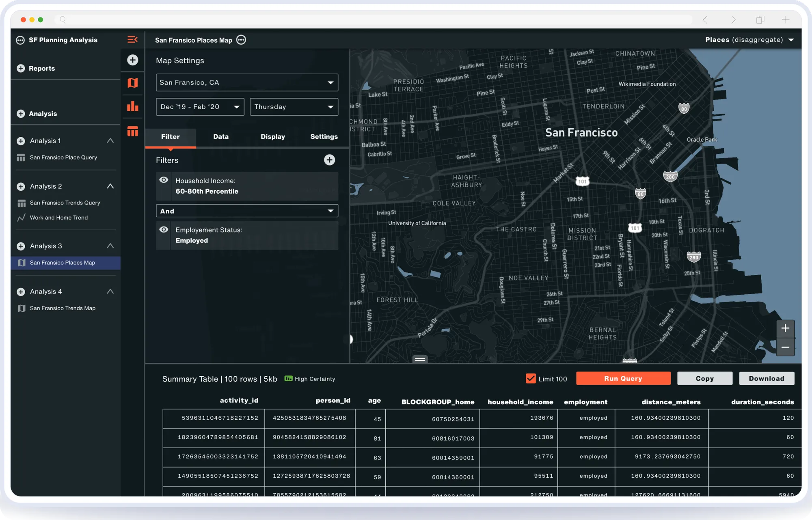The width and height of the screenshot is (812, 520).
Task: Open San Fransico Trends Query item
Action: (x=65, y=203)
